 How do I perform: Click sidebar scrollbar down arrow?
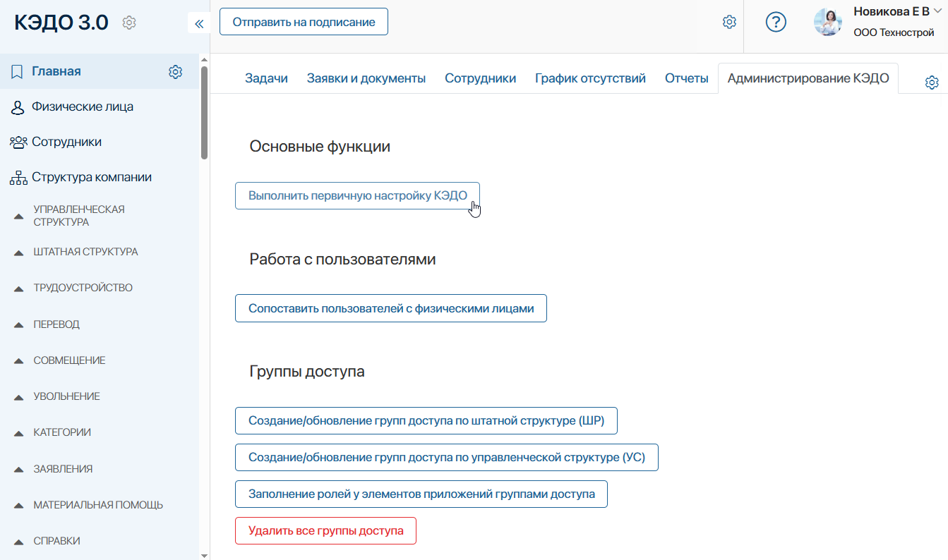click(x=205, y=554)
